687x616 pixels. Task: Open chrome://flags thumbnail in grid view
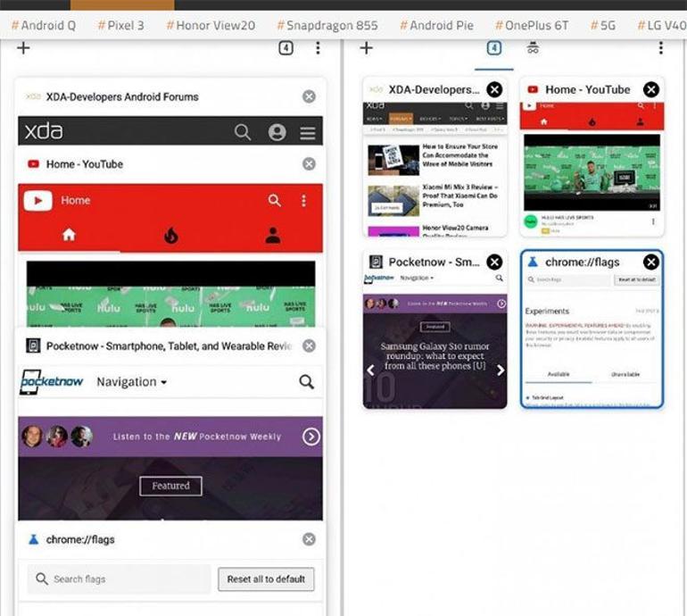592,340
